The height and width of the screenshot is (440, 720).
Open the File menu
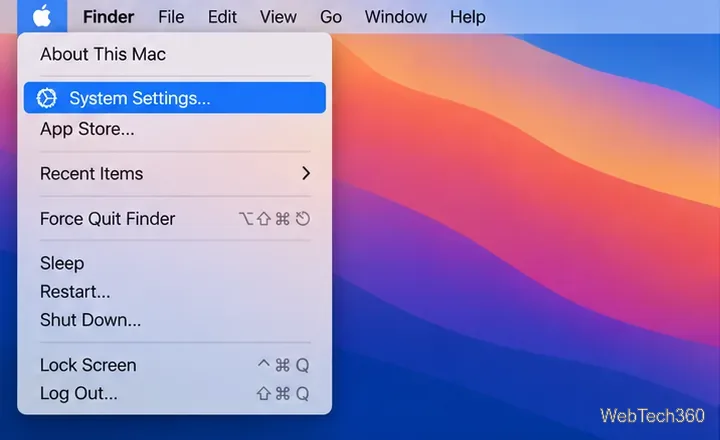pyautogui.click(x=171, y=17)
